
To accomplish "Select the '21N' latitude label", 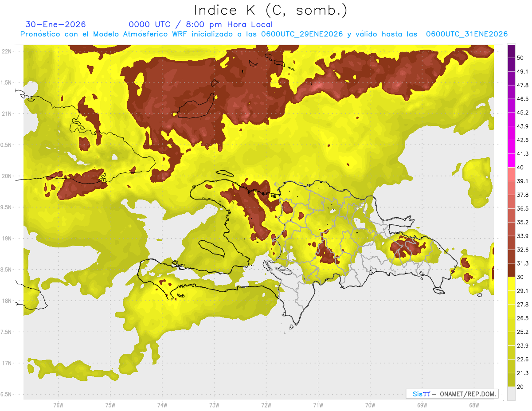I will [x=8, y=114].
